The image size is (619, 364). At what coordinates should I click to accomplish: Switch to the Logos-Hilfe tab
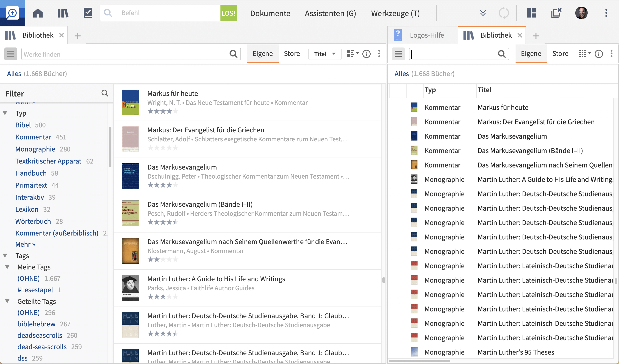click(x=422, y=35)
